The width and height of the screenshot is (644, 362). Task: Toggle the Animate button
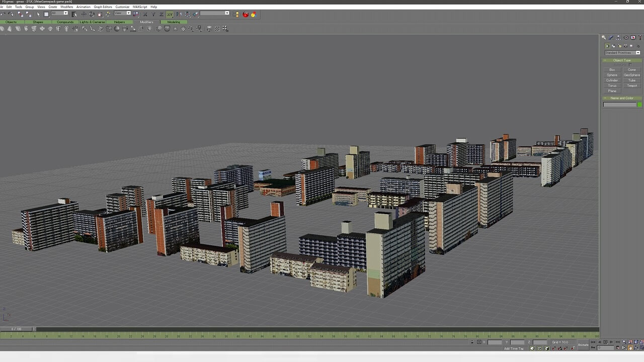[x=583, y=344]
